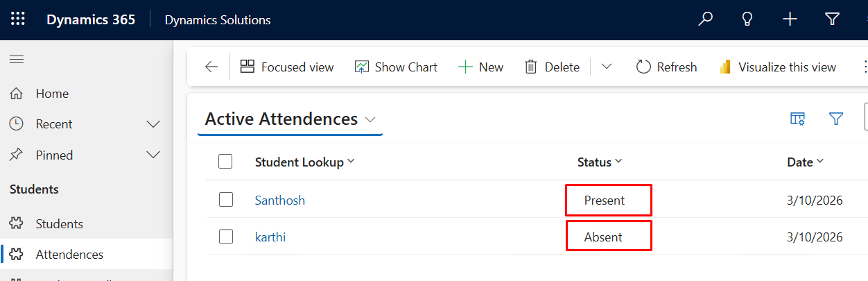Screen dimensions: 868x281
Task: Tick the select-all checkbox in header
Action: (x=225, y=162)
